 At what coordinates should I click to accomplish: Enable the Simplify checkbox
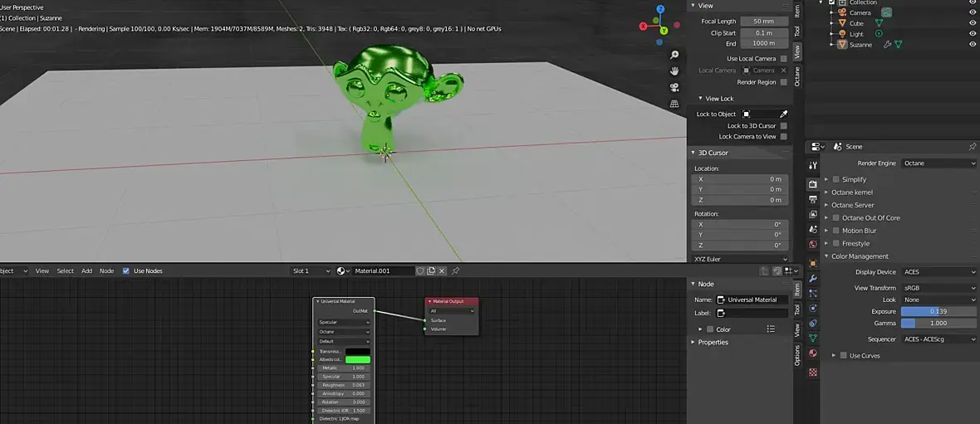point(835,180)
